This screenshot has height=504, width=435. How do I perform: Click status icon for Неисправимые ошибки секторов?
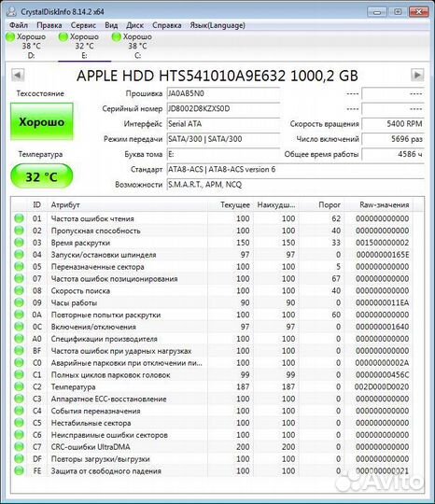19,435
